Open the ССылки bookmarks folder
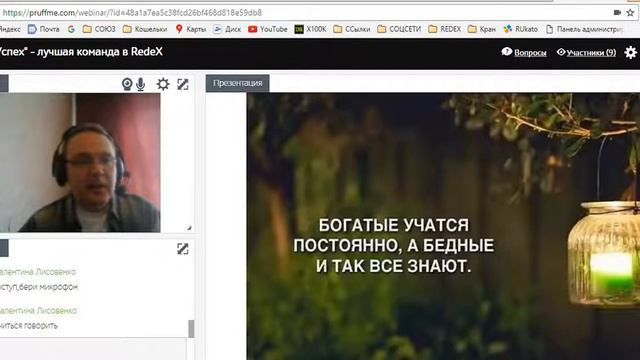 (352, 29)
